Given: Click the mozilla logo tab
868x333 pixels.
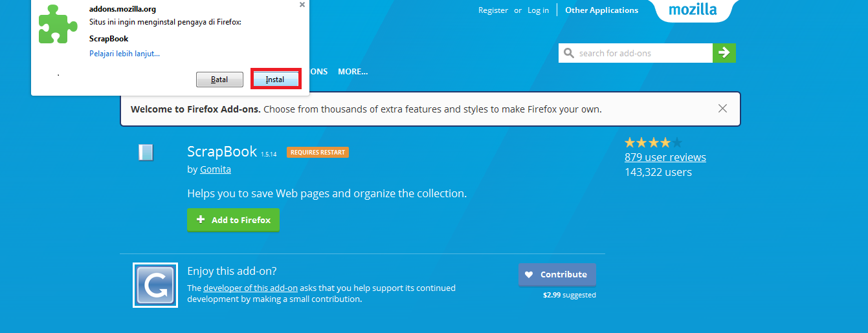Looking at the screenshot, I should [x=693, y=10].
